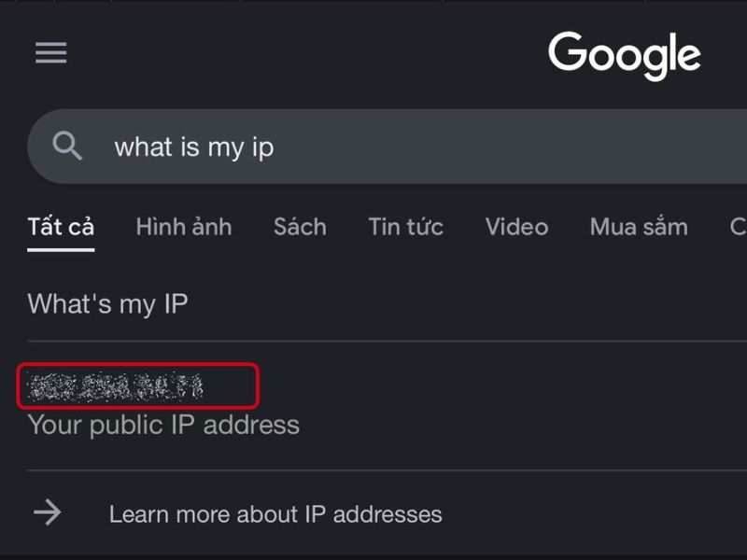The width and height of the screenshot is (747, 560).
Task: Select the 'Tất cả' results tab
Action: coord(61,227)
